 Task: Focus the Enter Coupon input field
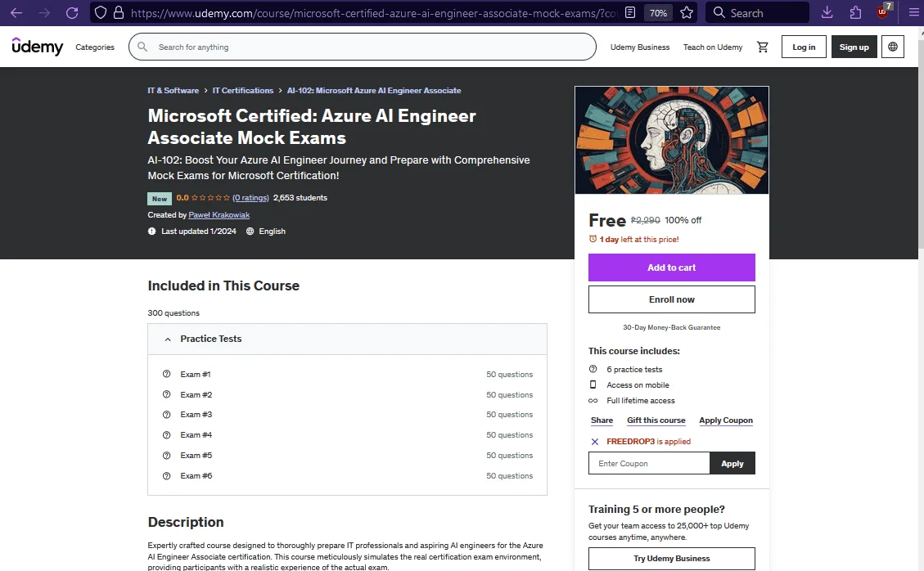click(x=649, y=463)
